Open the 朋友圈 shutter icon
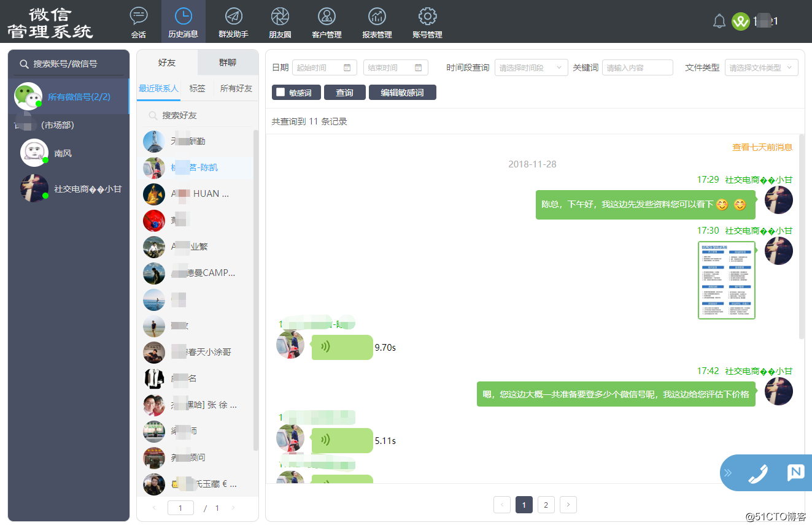This screenshot has width=812, height=528. [x=280, y=16]
